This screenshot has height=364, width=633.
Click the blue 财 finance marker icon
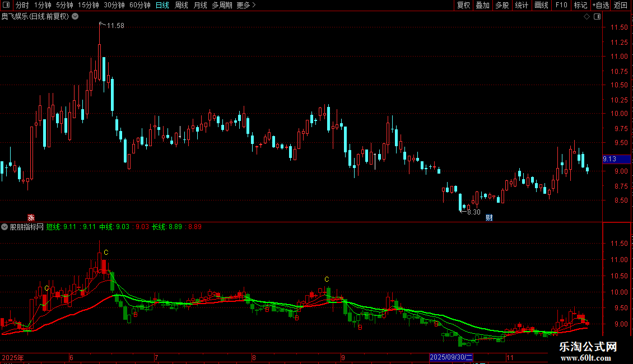[x=489, y=217]
